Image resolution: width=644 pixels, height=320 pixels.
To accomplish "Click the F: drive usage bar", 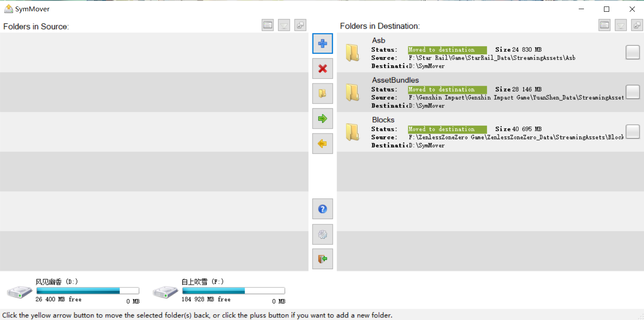I will (x=233, y=291).
